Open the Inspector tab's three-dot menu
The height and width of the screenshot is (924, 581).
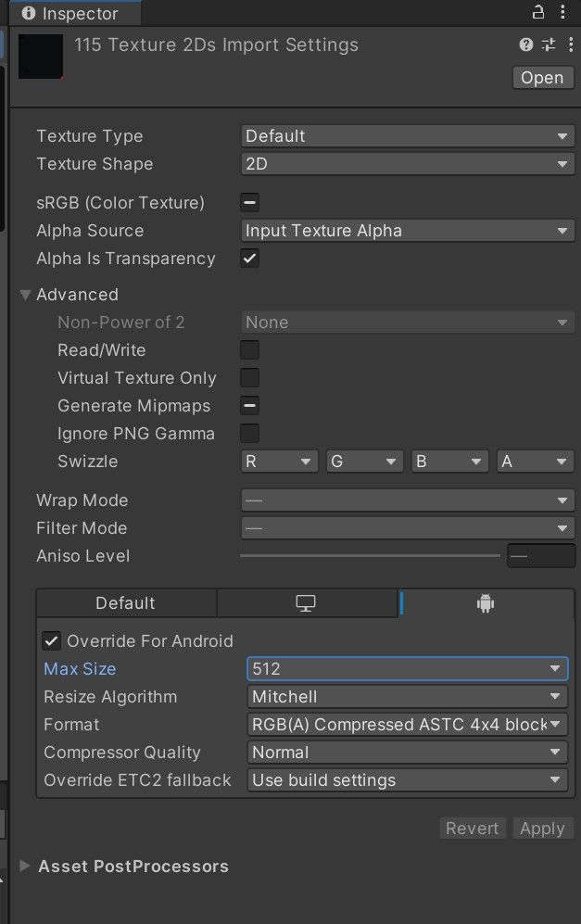pos(562,12)
